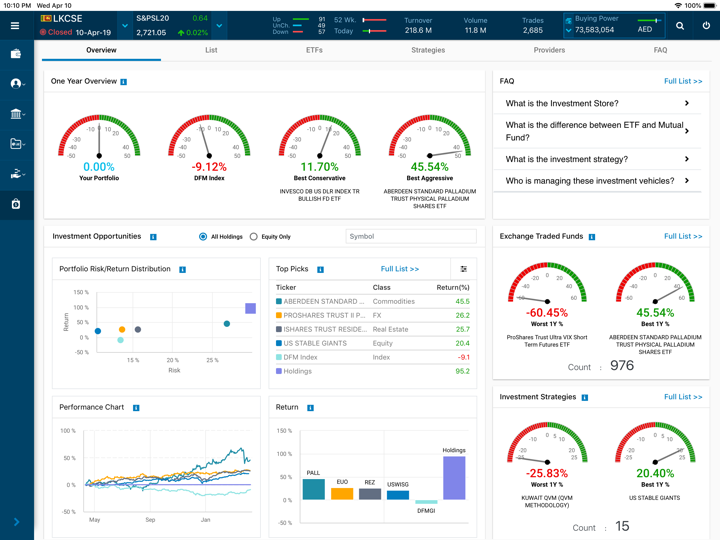Click the power logout icon
Image resolution: width=720 pixels, height=540 pixels.
coord(706,26)
